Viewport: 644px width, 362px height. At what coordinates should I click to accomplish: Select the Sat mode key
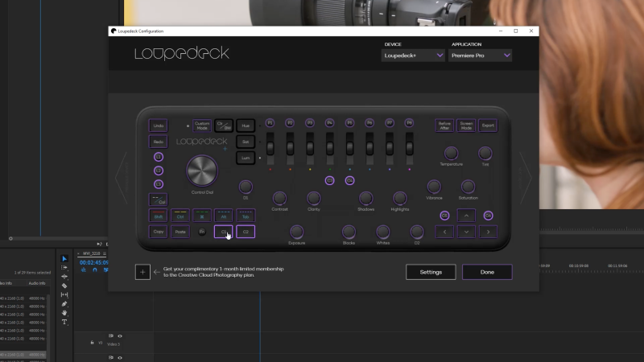point(246,142)
